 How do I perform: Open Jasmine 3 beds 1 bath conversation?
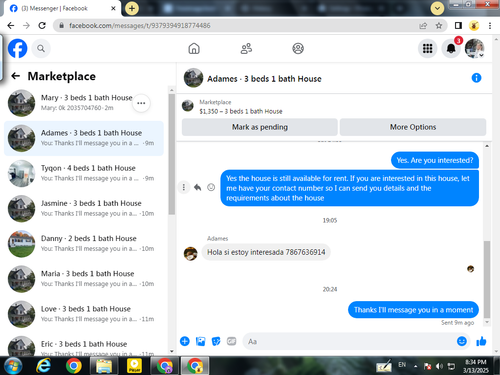coord(83,209)
